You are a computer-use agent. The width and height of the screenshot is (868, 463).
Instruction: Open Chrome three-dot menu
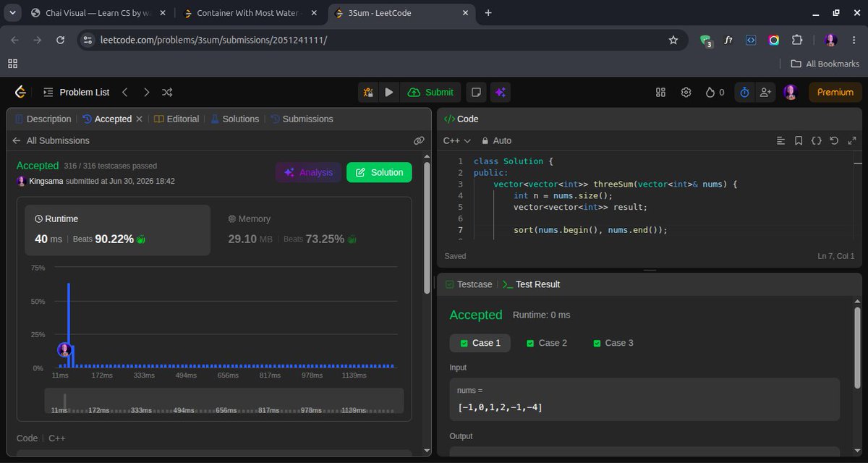click(854, 40)
